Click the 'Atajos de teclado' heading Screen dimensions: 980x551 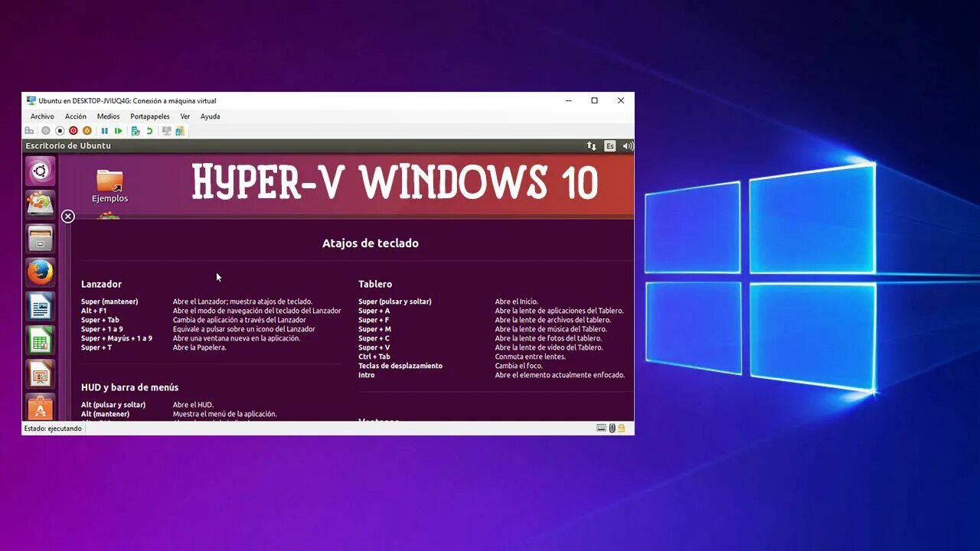[371, 243]
